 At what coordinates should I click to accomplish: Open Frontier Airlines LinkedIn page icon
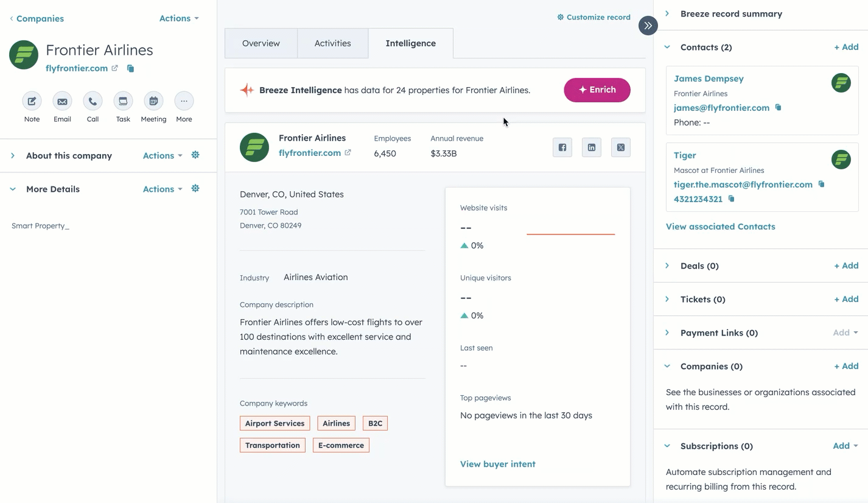click(592, 147)
